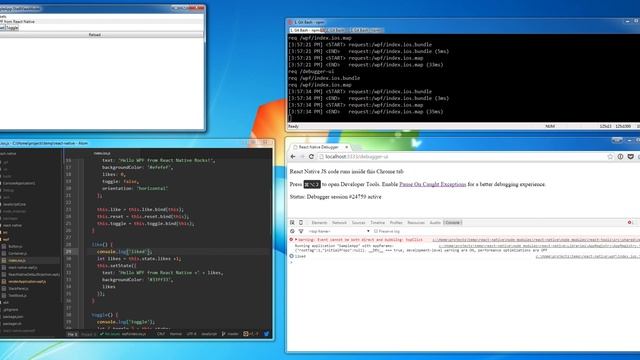Expand the warning message in console
The height and width of the screenshot is (360, 640).
coord(296,240)
